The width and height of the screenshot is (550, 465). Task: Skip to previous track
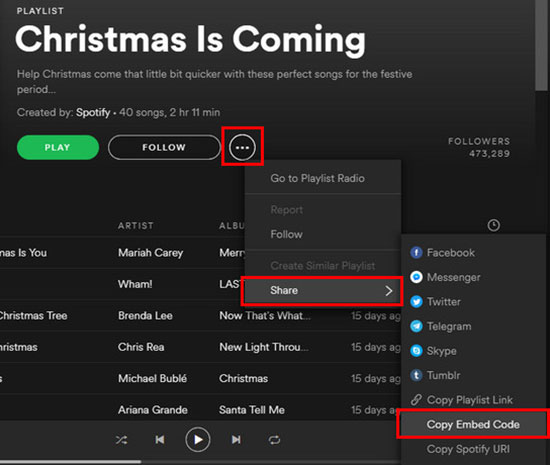click(160, 440)
